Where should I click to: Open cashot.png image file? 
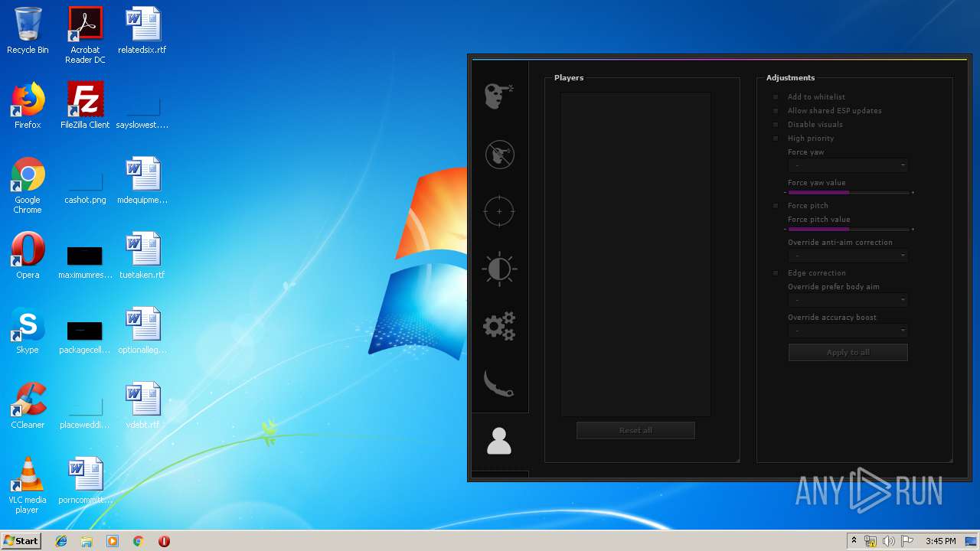[x=85, y=186]
